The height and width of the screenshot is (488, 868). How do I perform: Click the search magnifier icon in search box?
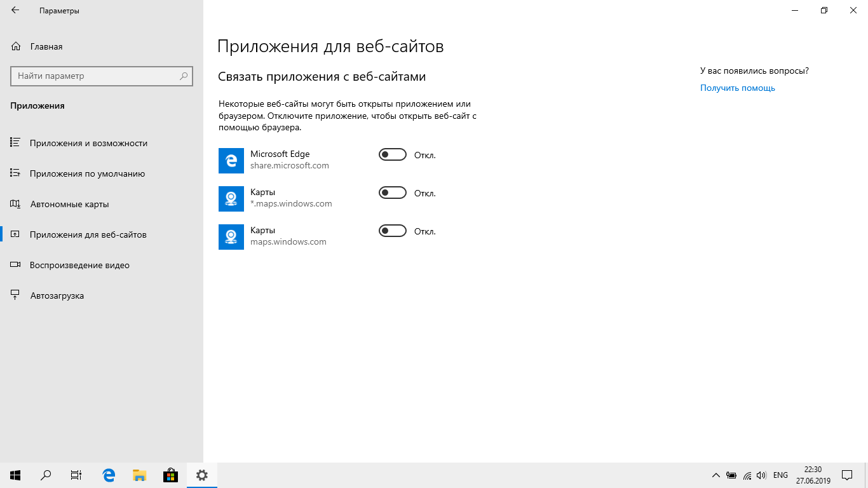point(184,76)
